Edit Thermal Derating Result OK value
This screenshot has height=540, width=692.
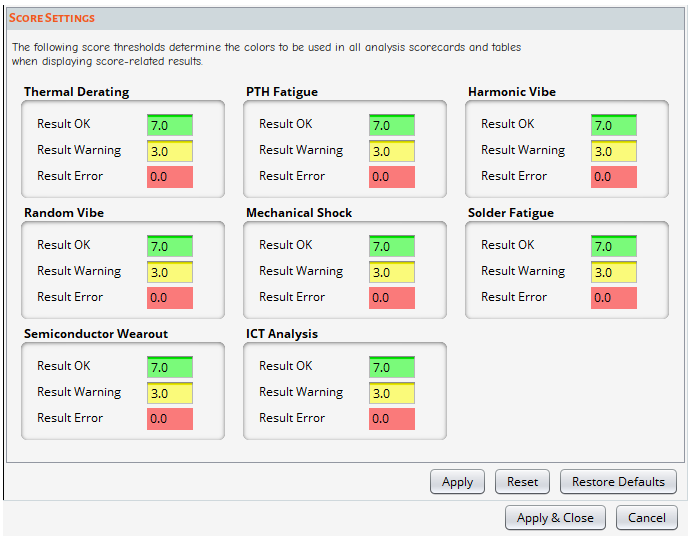[170, 125]
